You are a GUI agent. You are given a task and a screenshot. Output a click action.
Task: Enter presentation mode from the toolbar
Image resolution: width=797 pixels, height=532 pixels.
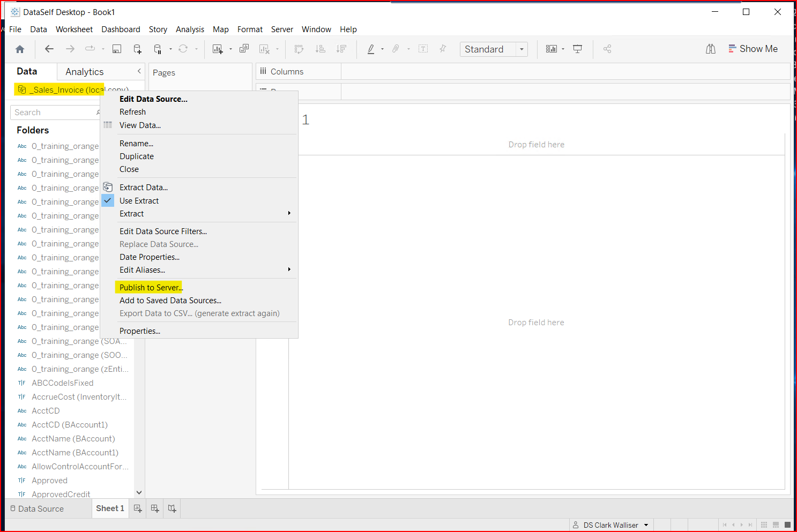coord(577,49)
